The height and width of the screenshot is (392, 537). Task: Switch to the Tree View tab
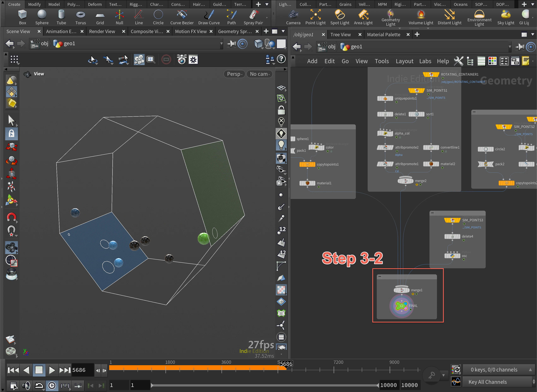340,35
